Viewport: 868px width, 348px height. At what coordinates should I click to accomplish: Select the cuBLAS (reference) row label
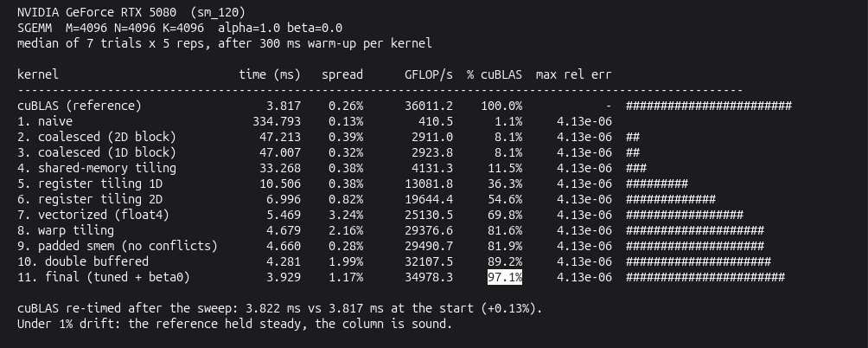pos(80,106)
